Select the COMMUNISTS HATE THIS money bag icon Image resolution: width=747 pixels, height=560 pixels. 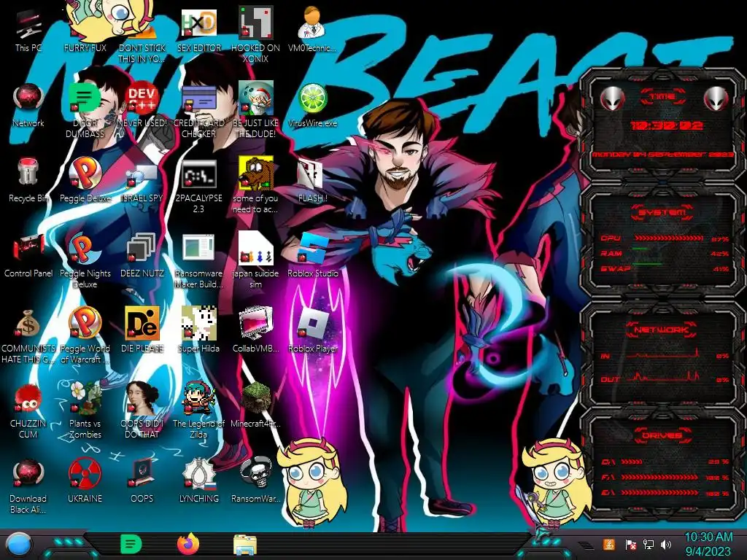click(x=28, y=336)
